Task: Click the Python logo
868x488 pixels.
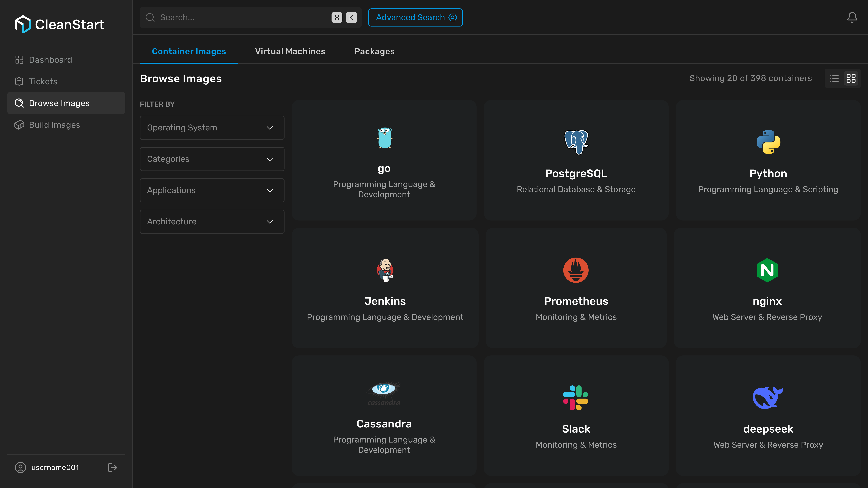Action: (x=768, y=142)
